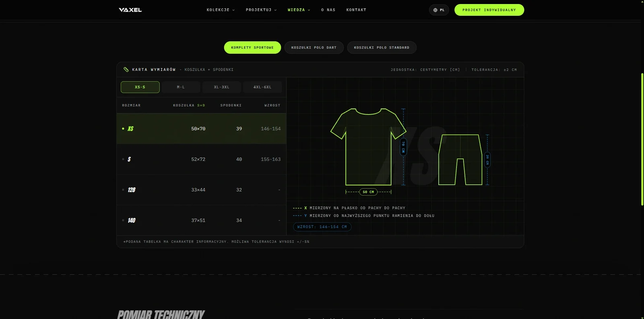Click the page vertical scrollbar
This screenshot has width=644, height=319.
coord(642,139)
